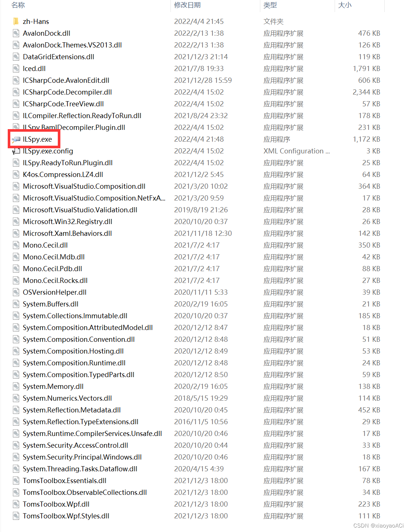Sort files by the 类型 column header
The height and width of the screenshot is (532, 409).
[x=270, y=5]
